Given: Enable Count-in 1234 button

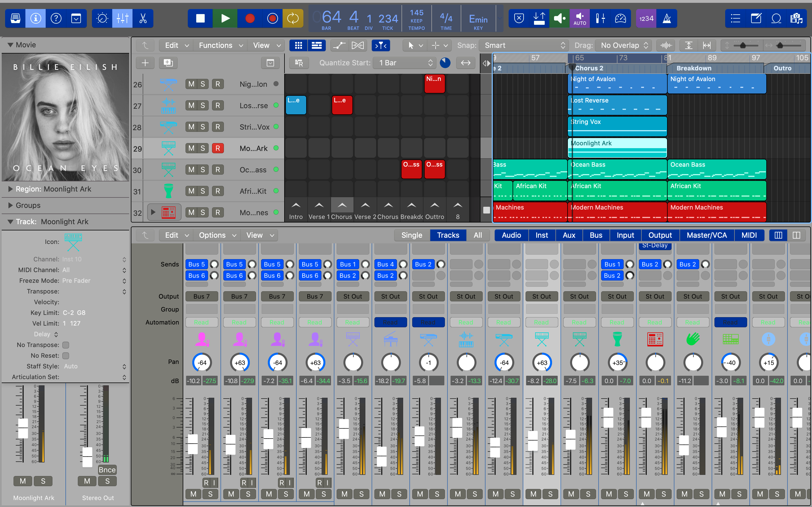Looking at the screenshot, I should [646, 18].
